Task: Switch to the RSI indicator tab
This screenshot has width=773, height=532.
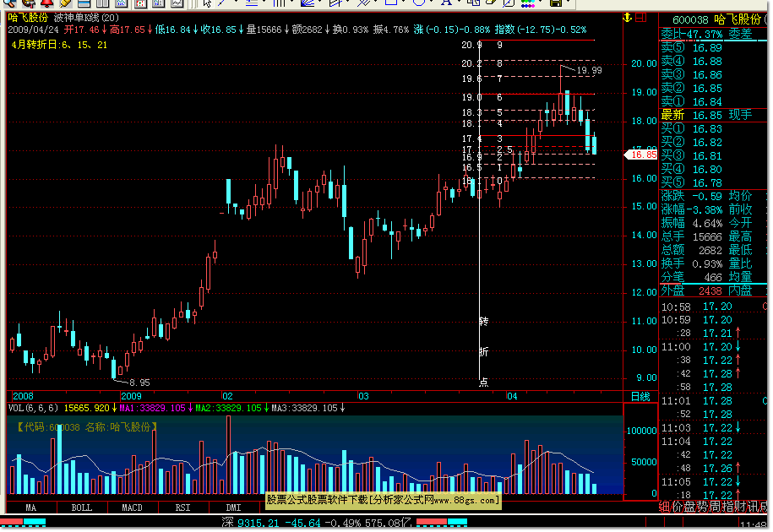Action: coord(182,508)
